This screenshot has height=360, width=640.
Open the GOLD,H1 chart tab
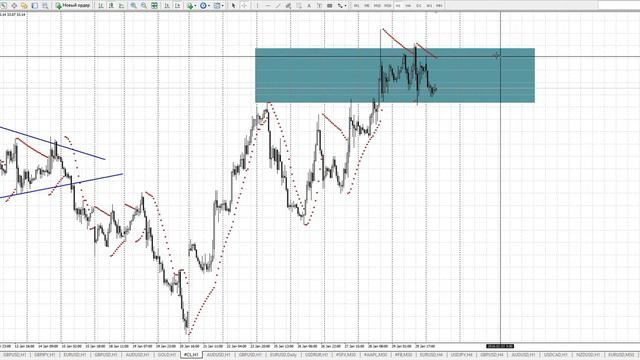pos(167,355)
